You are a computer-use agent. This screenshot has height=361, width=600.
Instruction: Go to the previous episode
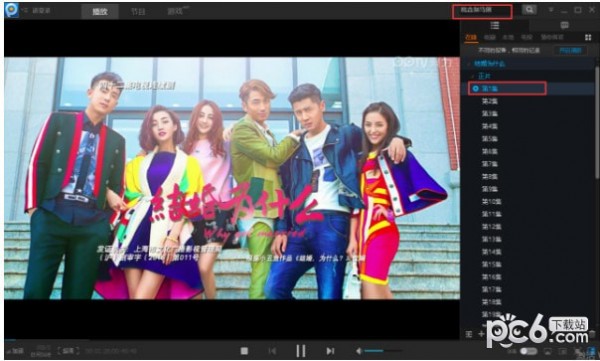(272, 351)
